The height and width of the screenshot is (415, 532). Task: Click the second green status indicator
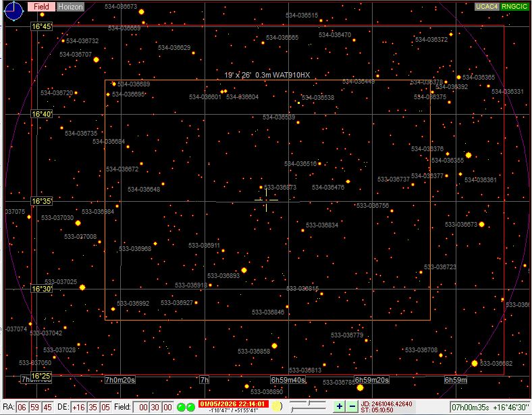pos(190,407)
